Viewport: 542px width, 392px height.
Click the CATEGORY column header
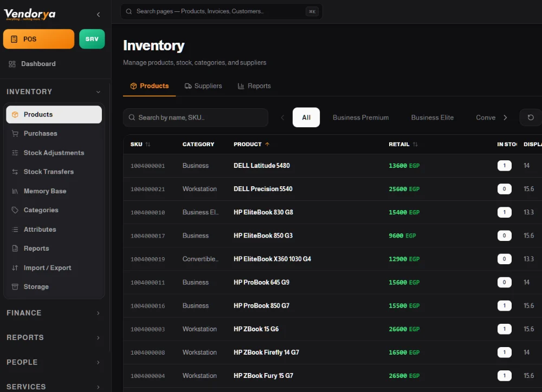point(198,145)
